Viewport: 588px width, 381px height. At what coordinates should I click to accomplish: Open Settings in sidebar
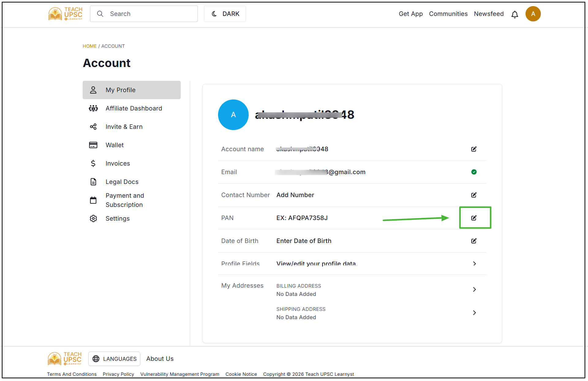(x=132, y=219)
